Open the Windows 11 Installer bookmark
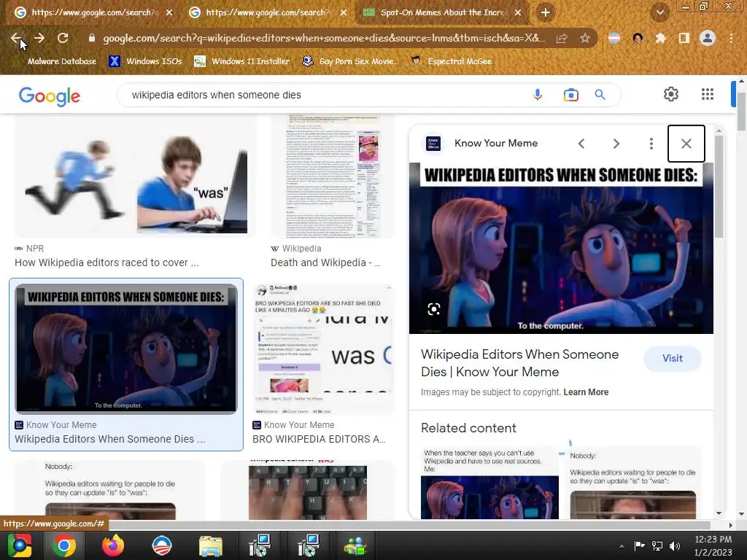The width and height of the screenshot is (747, 560). (x=242, y=61)
